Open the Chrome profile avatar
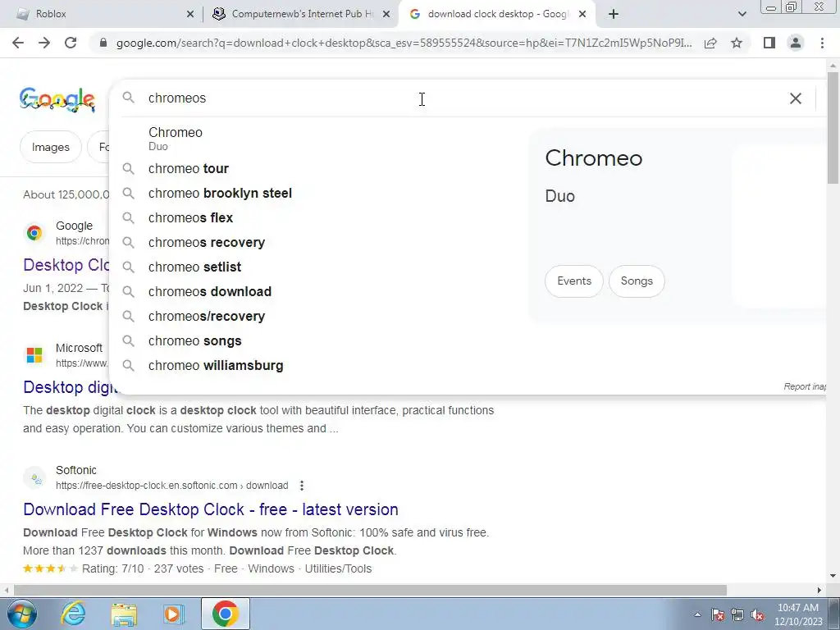 coord(796,43)
